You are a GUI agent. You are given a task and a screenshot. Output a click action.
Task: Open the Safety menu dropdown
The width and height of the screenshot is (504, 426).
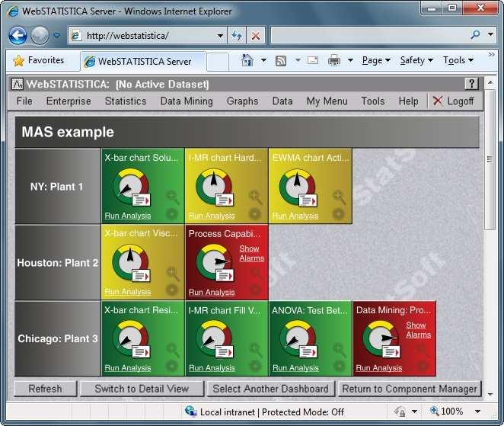tap(416, 60)
